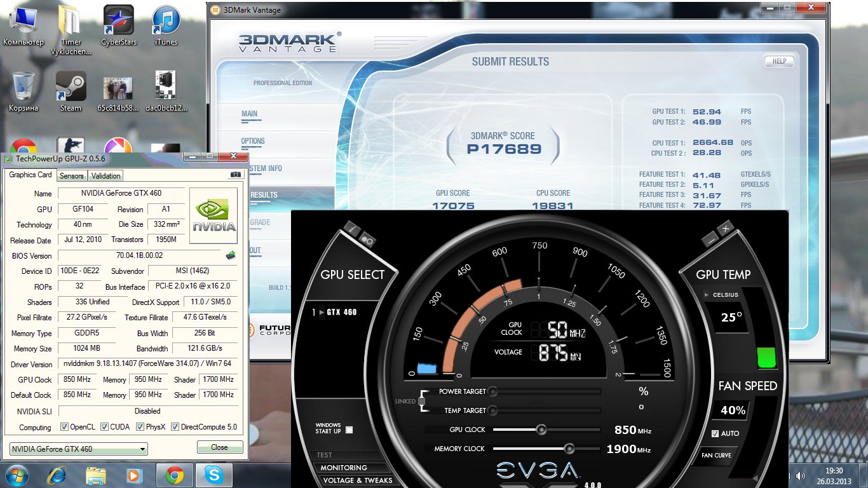
Task: Click the Close button in GPU-Z
Action: pos(220,447)
